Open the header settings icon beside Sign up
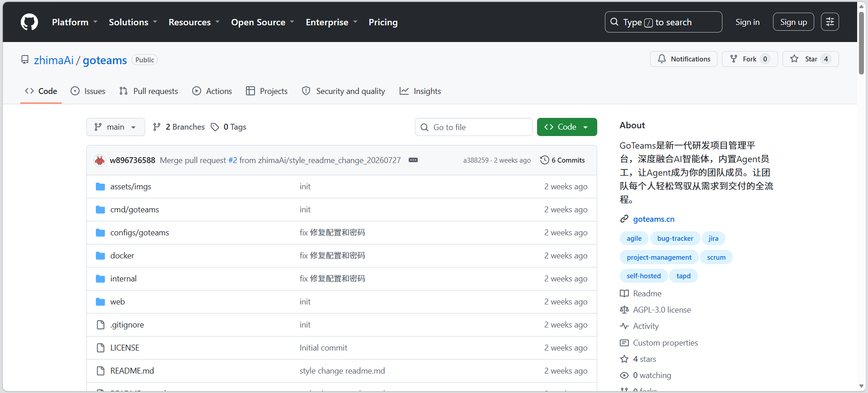Image resolution: width=868 pixels, height=393 pixels. point(830,22)
